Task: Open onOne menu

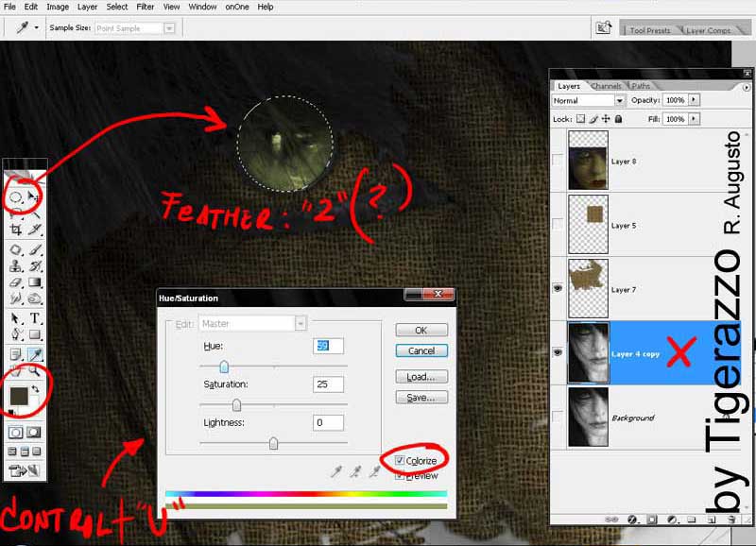Action: pyautogui.click(x=237, y=7)
